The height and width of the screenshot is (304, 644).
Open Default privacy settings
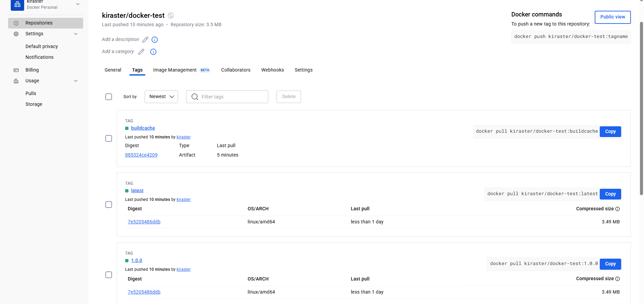click(42, 46)
